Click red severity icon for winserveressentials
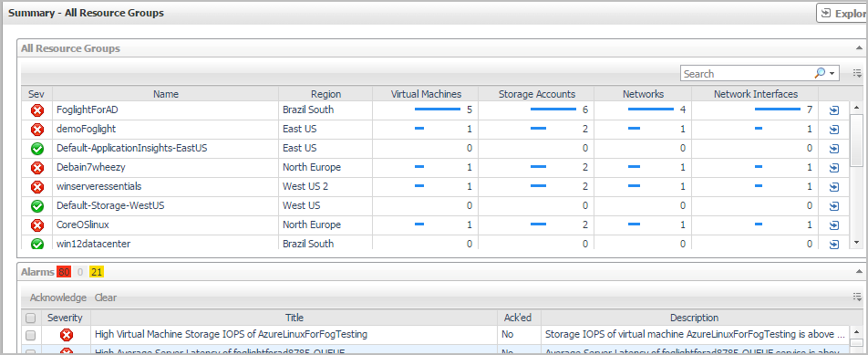 (x=37, y=187)
